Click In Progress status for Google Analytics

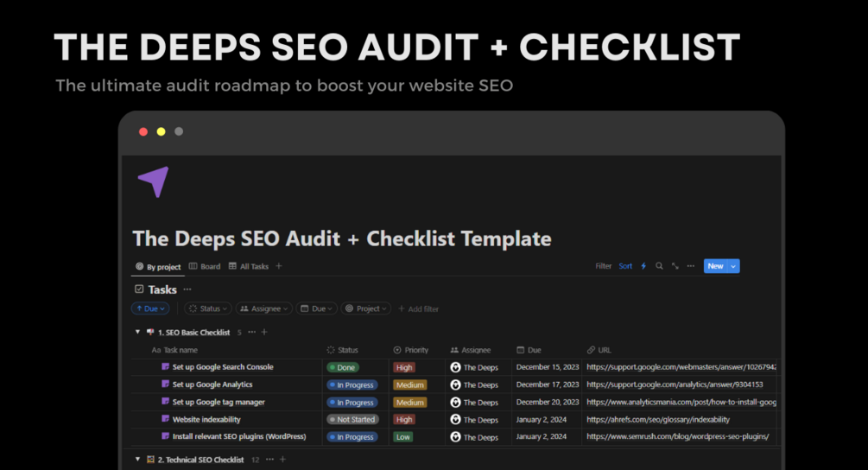[352, 384]
